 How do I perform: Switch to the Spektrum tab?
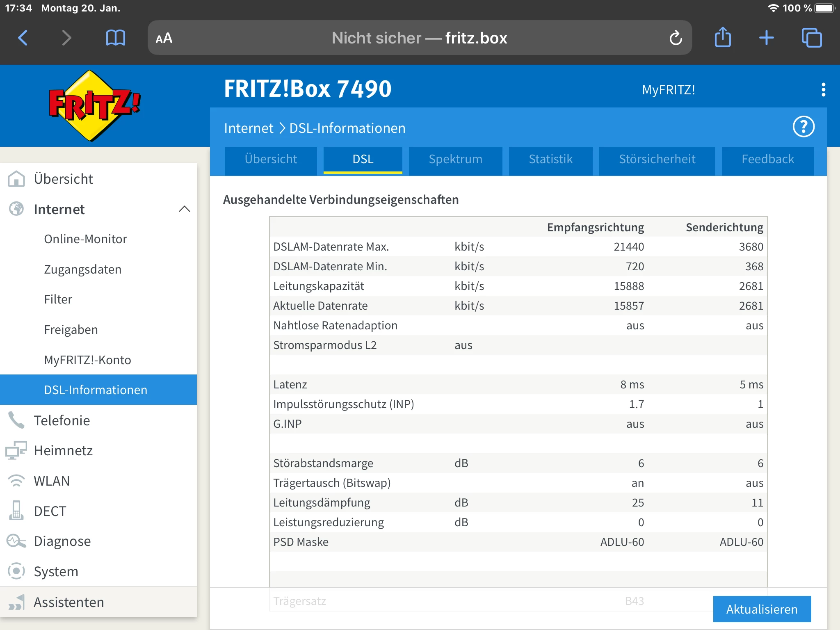[455, 159]
